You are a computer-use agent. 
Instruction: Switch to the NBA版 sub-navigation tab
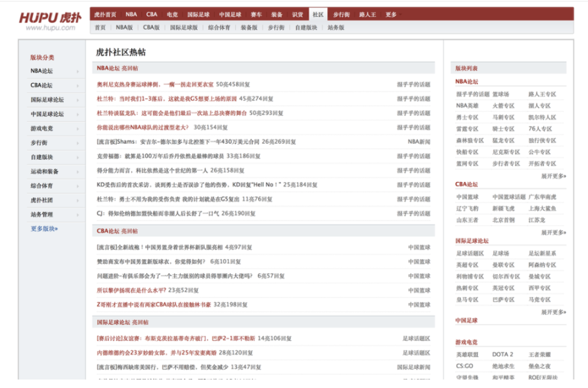click(124, 27)
